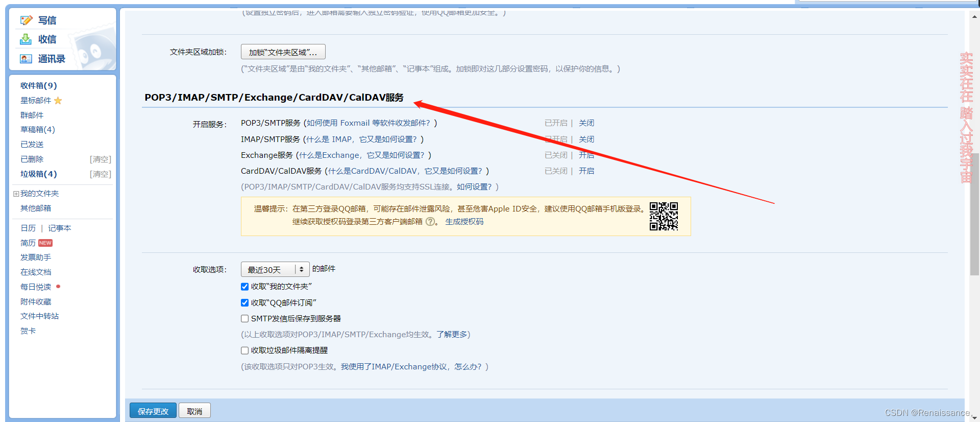Open 草稿箱(4) folder

[37, 130]
